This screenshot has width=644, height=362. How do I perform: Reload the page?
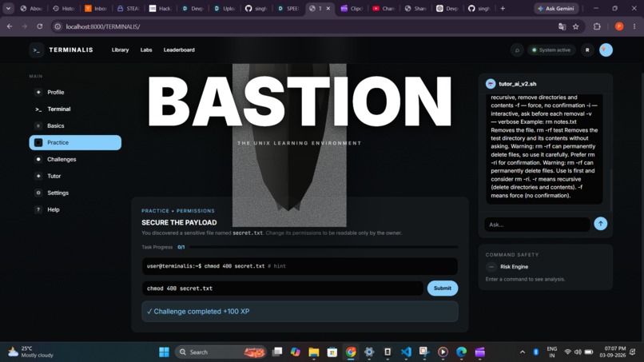click(39, 26)
